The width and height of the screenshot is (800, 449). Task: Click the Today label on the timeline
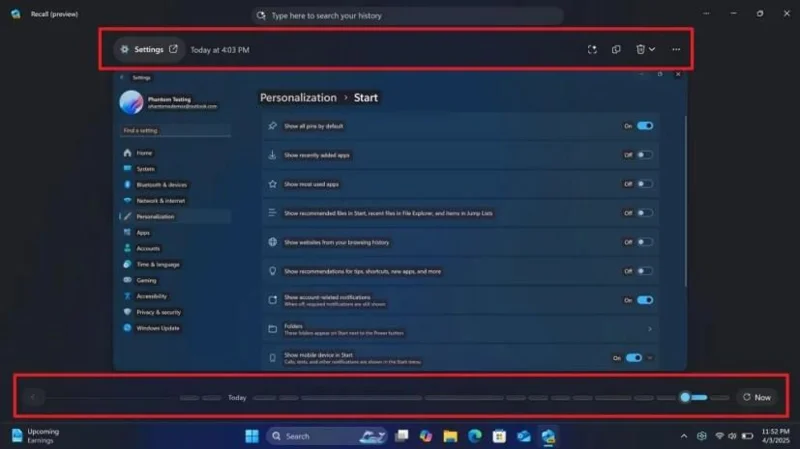237,398
